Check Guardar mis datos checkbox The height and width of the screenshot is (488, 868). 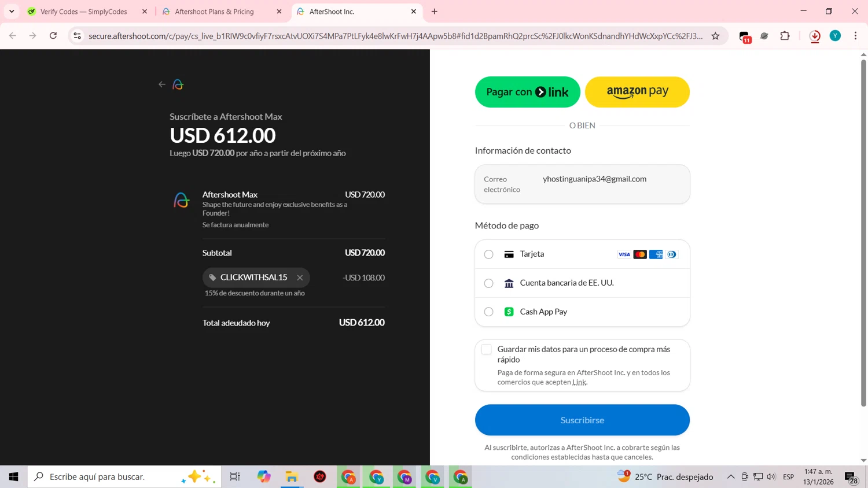(487, 349)
